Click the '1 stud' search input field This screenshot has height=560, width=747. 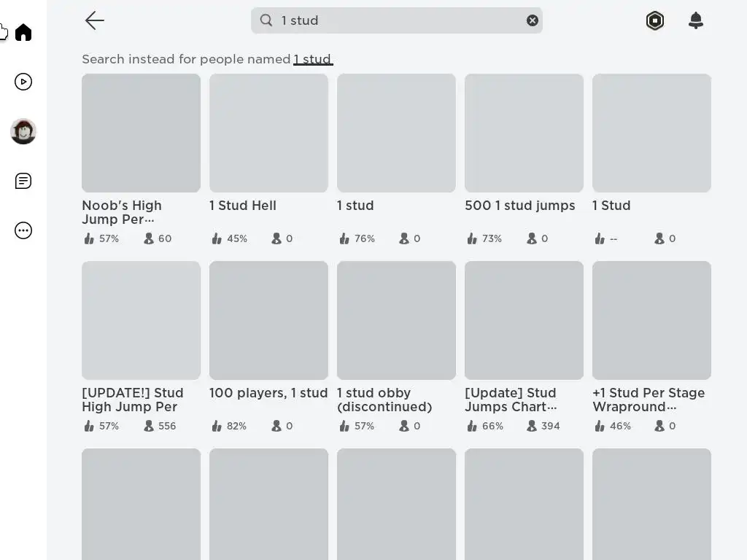click(x=394, y=20)
